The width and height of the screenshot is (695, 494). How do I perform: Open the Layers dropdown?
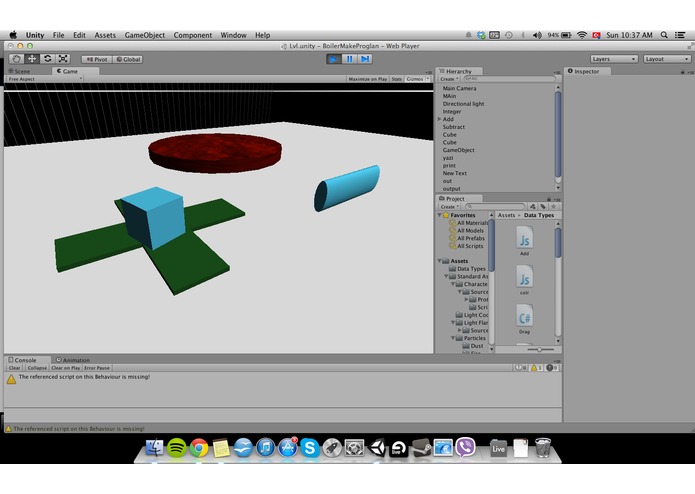(x=614, y=59)
